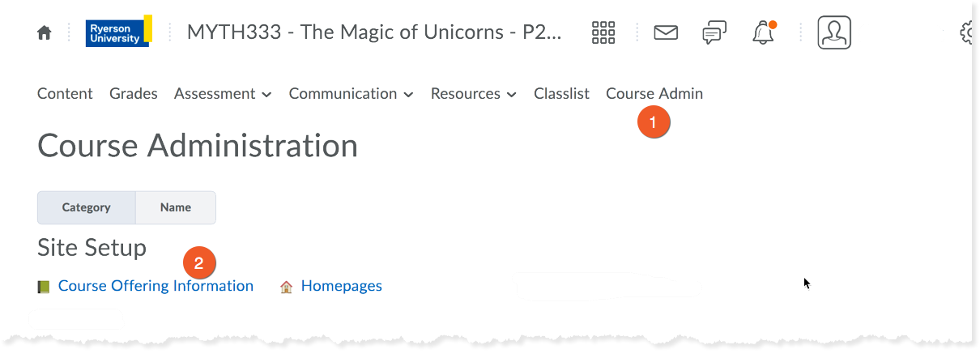Screen dimensions: 980x358
Task: Select Course Admin in the navbar
Action: tap(654, 94)
